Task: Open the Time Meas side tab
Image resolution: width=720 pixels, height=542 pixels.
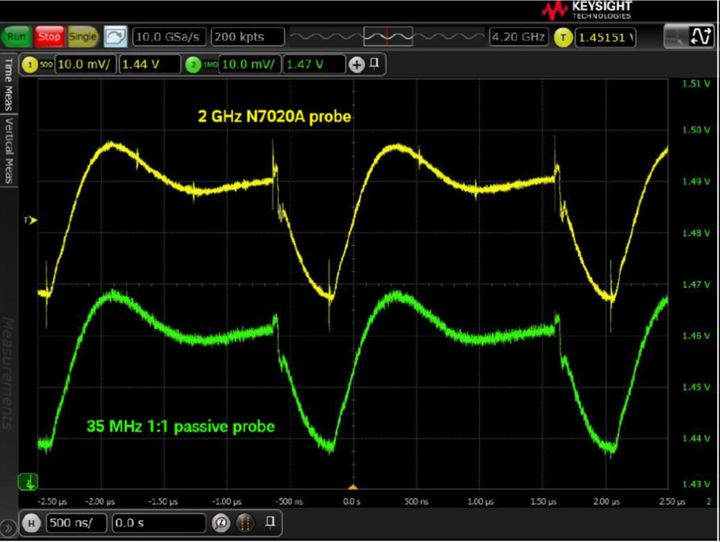Action: [8, 84]
